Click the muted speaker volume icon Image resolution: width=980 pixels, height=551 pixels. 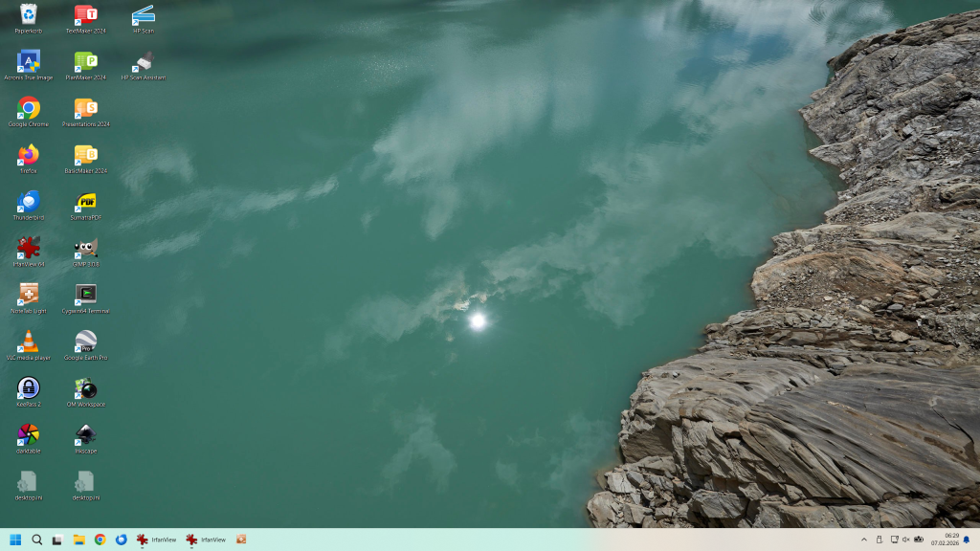tap(905, 540)
